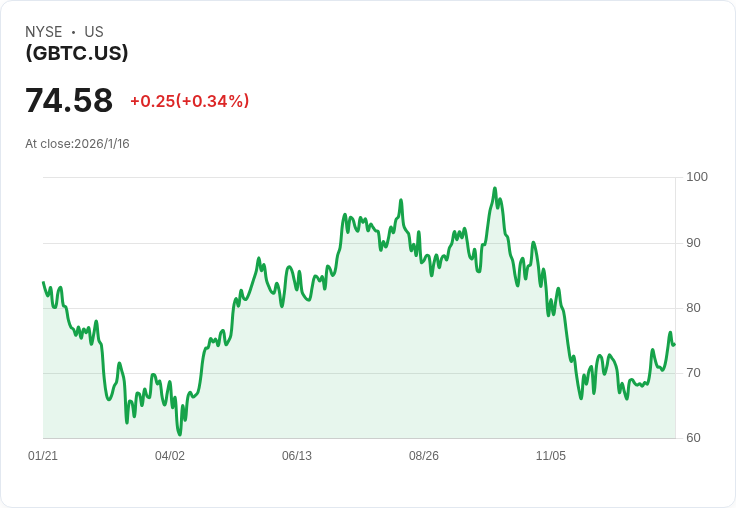Select the 11/05 date axis label
736x508 pixels.
click(551, 455)
